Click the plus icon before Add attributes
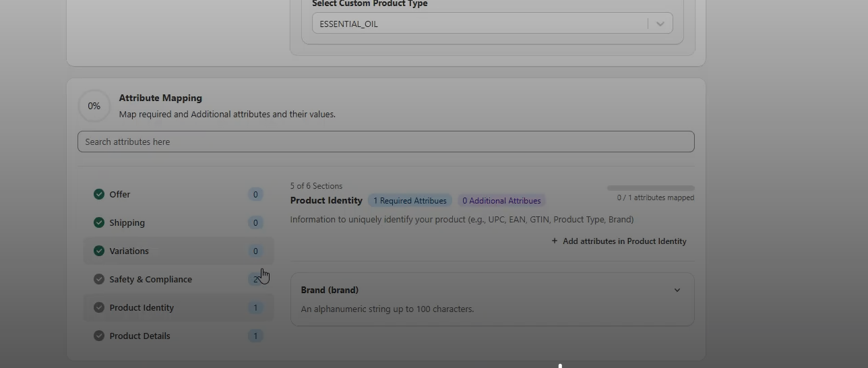868x368 pixels. point(555,241)
